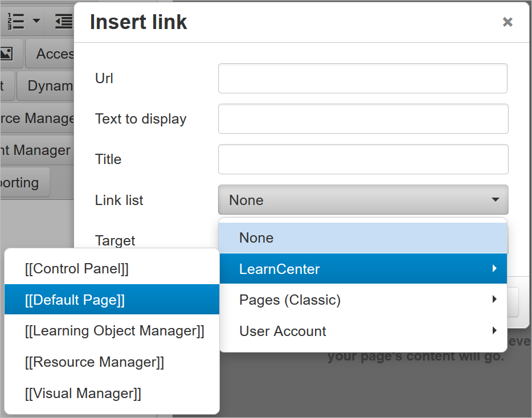Click the Reporting toolbar button
The height and width of the screenshot is (418, 532).
(x=23, y=183)
